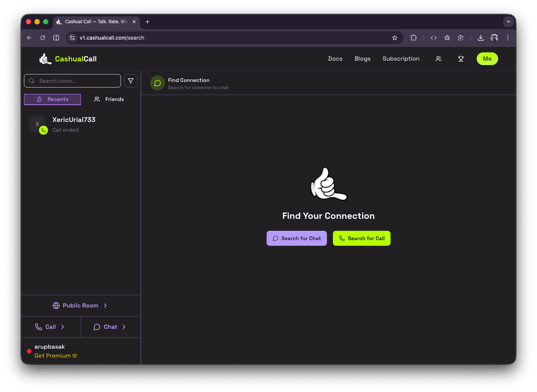Open the filter icon beside the search bar
This screenshot has width=537, height=392.
(130, 81)
